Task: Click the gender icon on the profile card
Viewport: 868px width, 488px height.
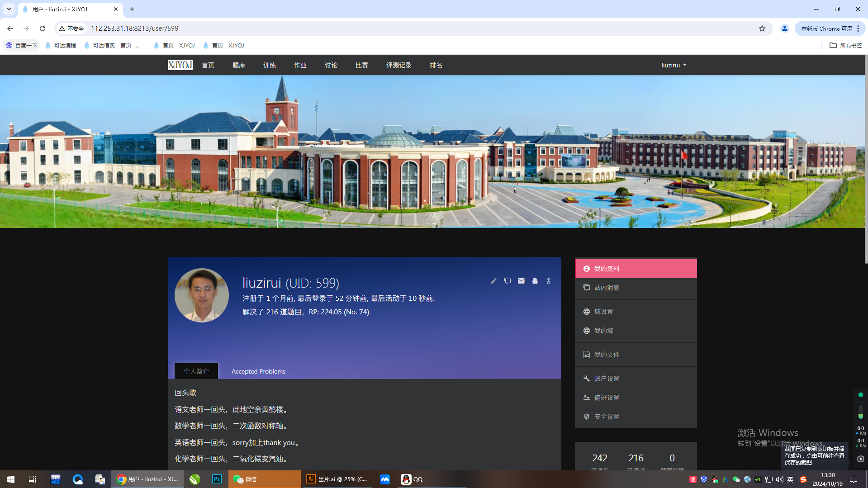Action: [549, 281]
